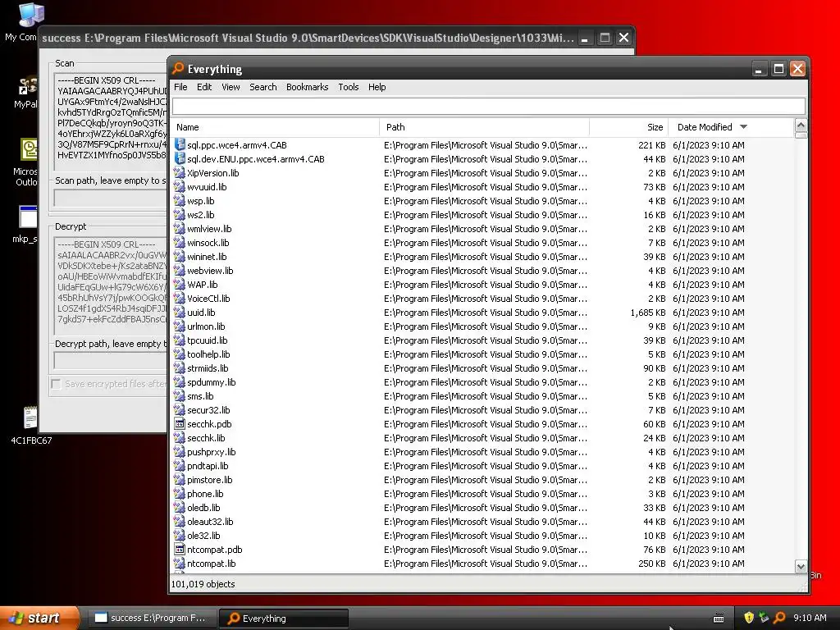Viewport: 840px width, 630px height.
Task: Click the Decrypt path input field
Action: pos(110,361)
